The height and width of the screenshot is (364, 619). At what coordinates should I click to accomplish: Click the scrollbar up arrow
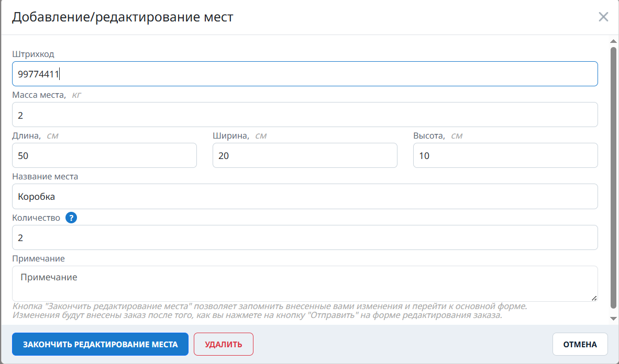point(613,40)
